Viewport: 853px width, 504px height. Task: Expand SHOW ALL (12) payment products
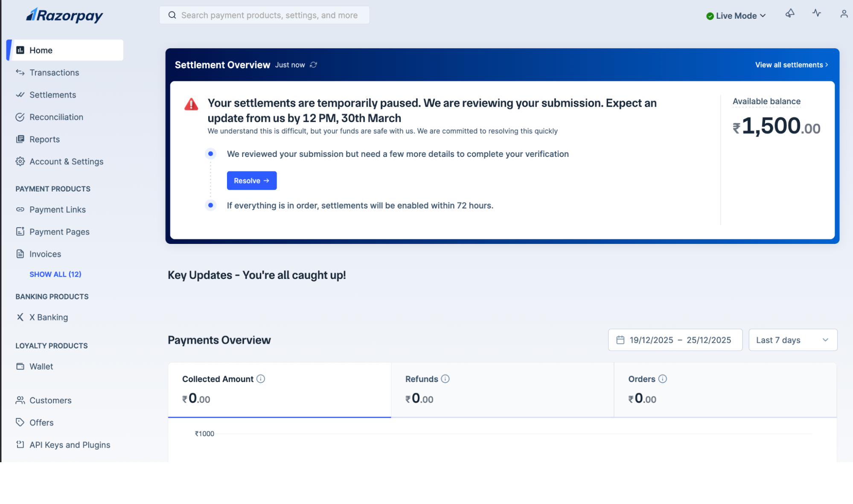55,274
